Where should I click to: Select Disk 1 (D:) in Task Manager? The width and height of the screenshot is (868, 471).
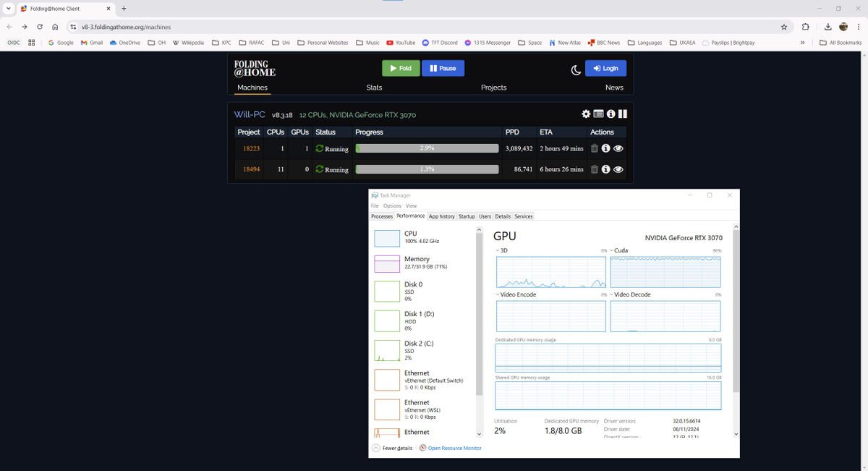tap(424, 321)
